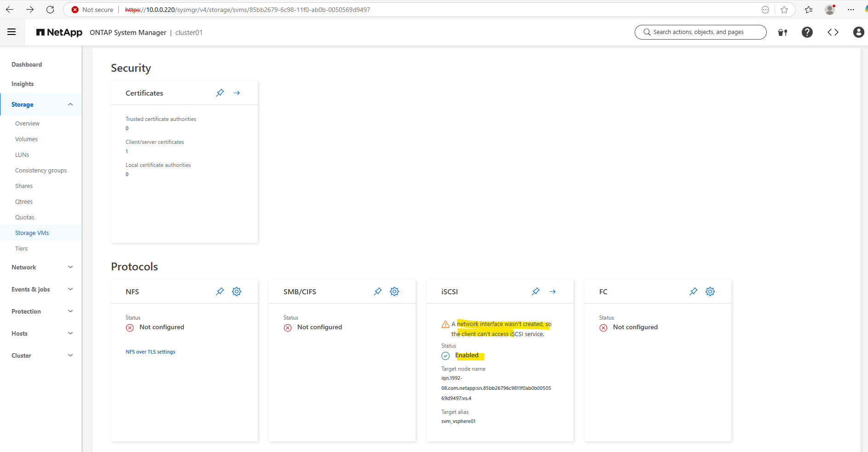Go to the Dashboard page
The width and height of the screenshot is (868, 452).
click(x=27, y=65)
